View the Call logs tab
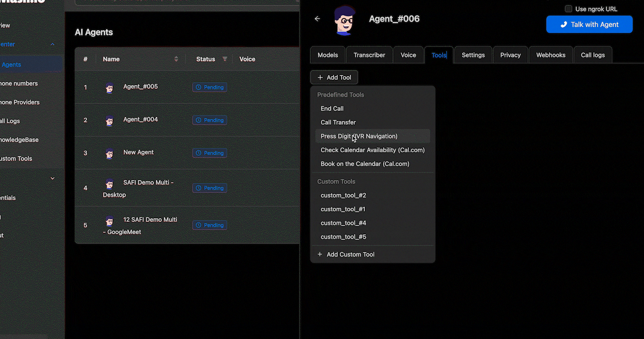The image size is (644, 339). point(593,55)
